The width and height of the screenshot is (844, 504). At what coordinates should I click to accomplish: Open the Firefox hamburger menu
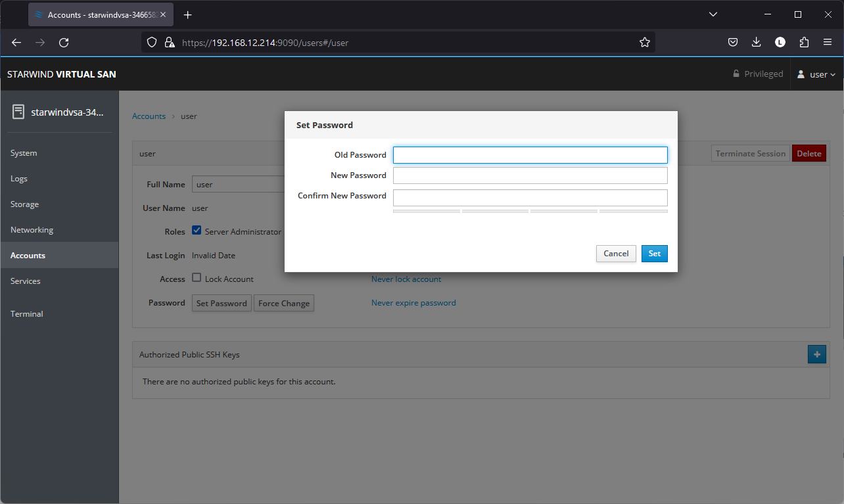pyautogui.click(x=828, y=42)
